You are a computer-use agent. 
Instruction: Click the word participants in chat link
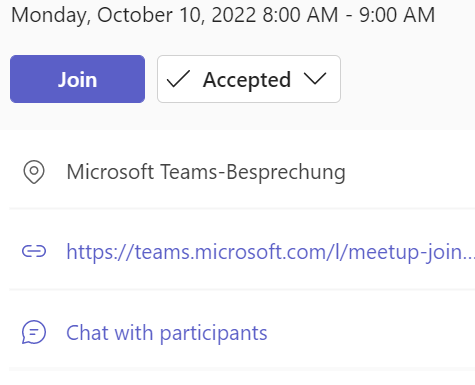[214, 334]
